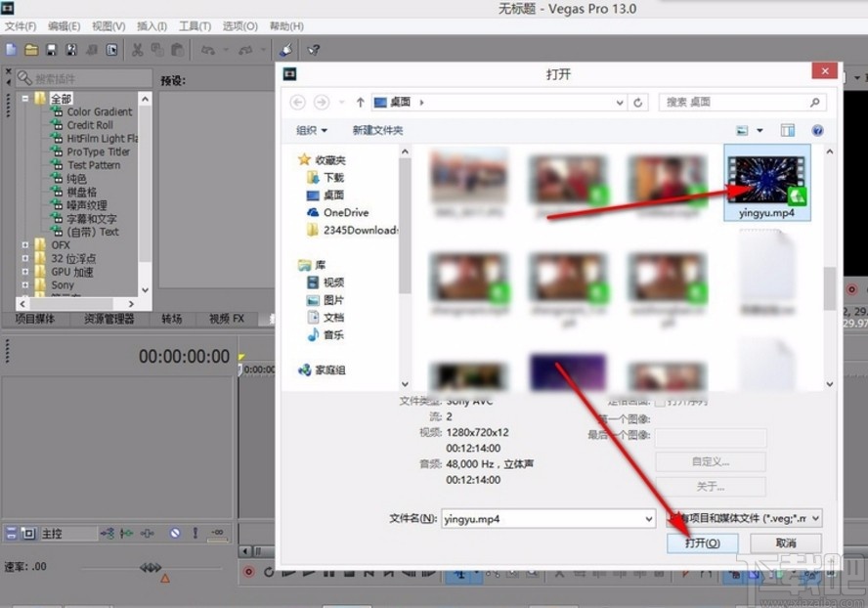Image resolution: width=868 pixels, height=608 pixels.
Task: Click the file list vertical scrollbar thumb
Action: tap(829, 288)
